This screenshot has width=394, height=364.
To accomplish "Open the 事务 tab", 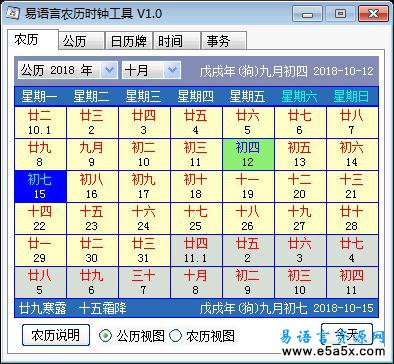I will (224, 41).
